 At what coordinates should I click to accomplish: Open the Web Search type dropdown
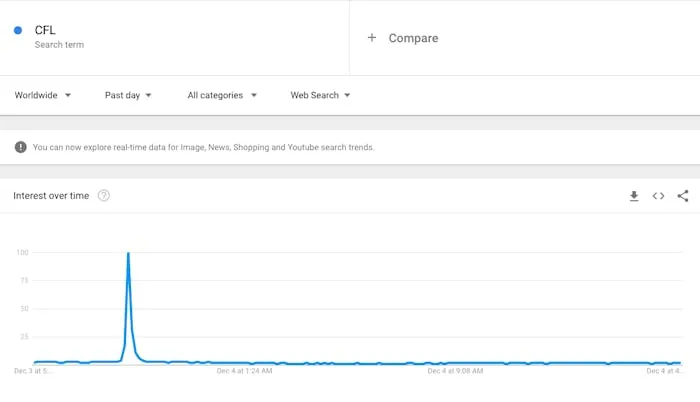coord(320,95)
